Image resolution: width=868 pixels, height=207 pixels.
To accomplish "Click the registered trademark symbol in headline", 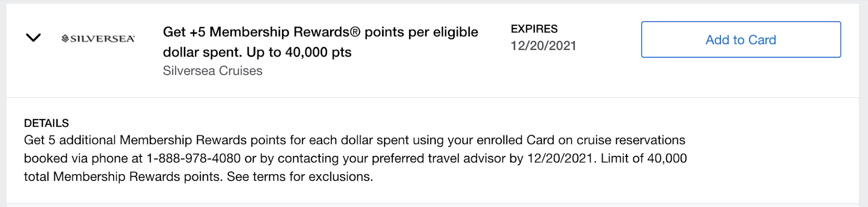I will click(x=355, y=32).
